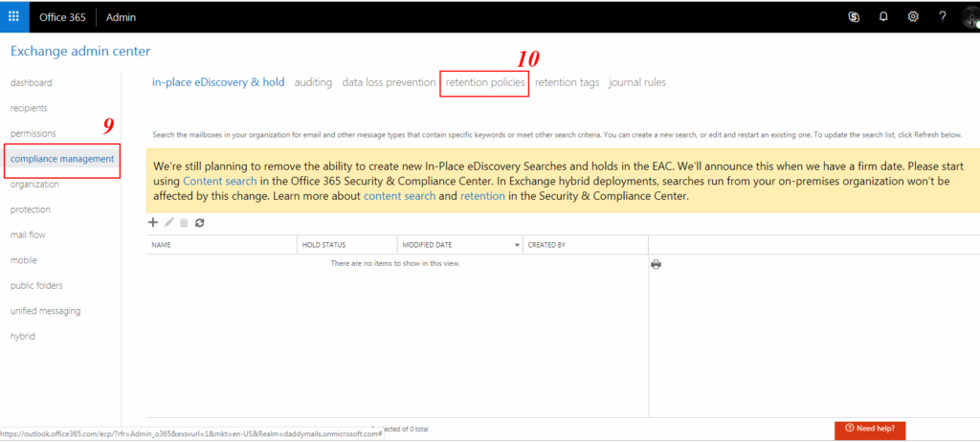The image size is (980, 442).
Task: Select recipients in the left navigation
Action: coord(29,108)
